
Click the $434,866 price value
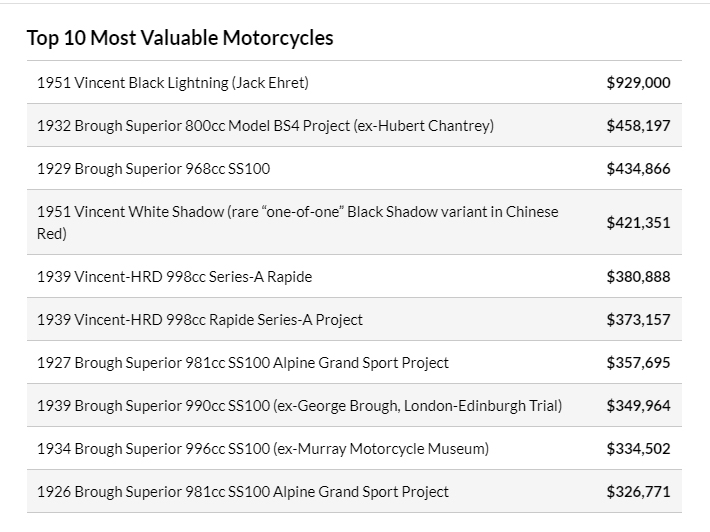pyautogui.click(x=638, y=168)
